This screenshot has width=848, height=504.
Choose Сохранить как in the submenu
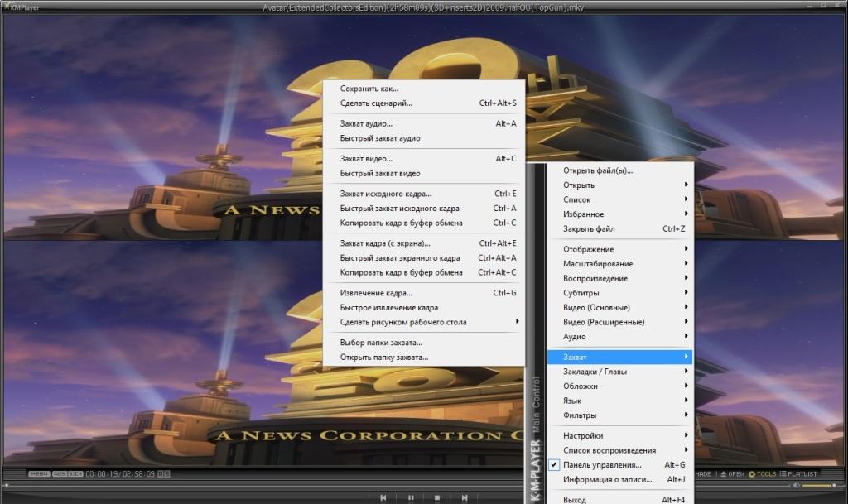point(369,89)
